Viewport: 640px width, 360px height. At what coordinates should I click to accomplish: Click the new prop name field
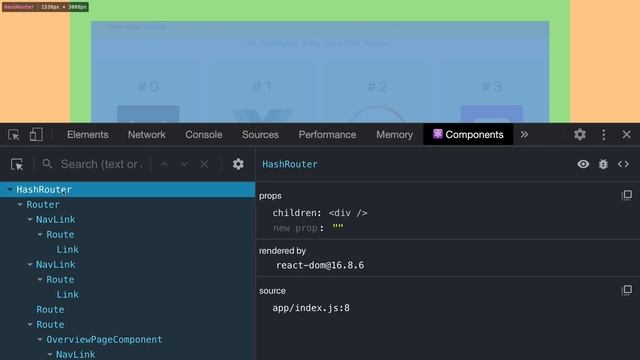point(295,228)
